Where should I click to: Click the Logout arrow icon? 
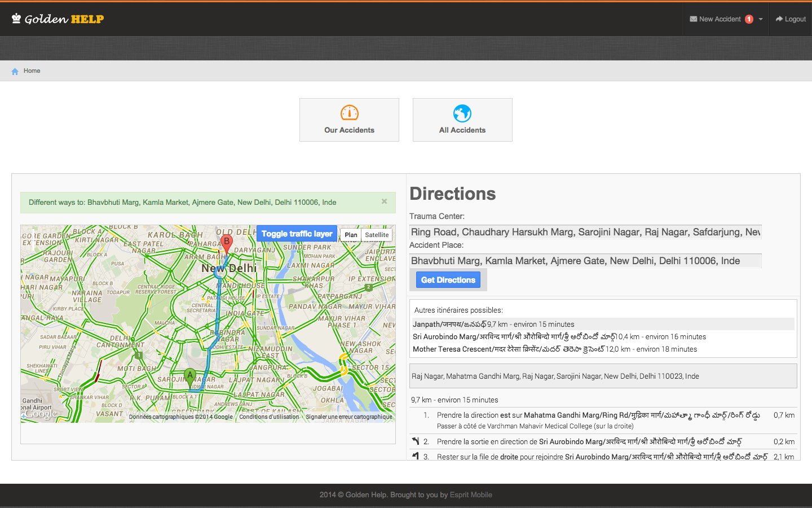point(779,19)
